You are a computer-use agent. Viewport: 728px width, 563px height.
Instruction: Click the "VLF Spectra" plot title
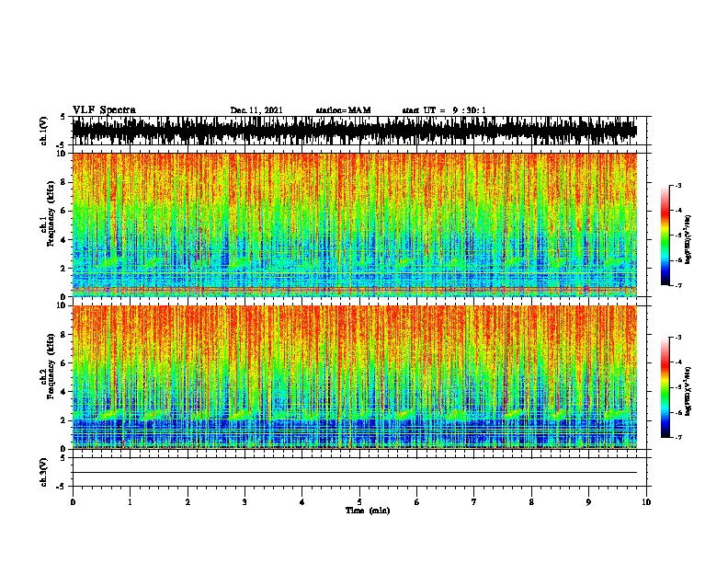pyautogui.click(x=104, y=110)
